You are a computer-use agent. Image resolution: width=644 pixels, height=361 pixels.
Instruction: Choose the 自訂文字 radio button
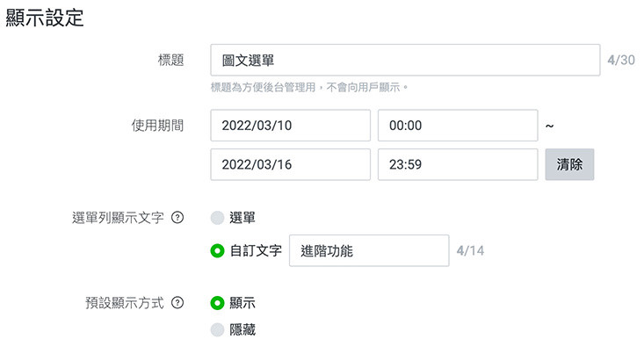(x=218, y=250)
